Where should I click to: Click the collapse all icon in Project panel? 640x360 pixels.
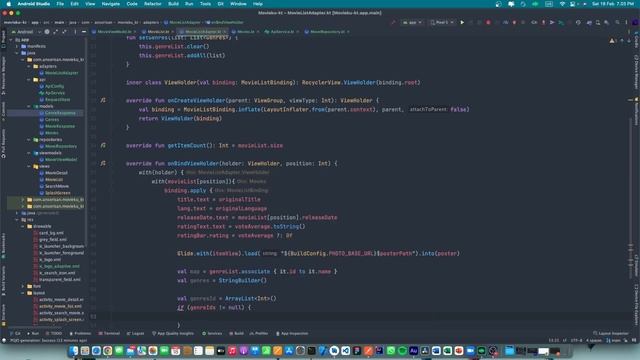pyautogui.click(x=64, y=31)
